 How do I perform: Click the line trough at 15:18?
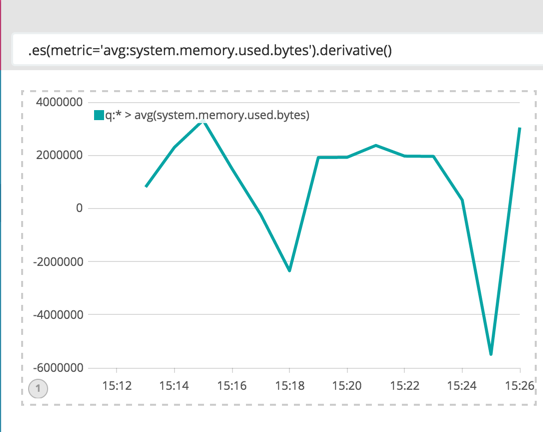pyautogui.click(x=290, y=270)
